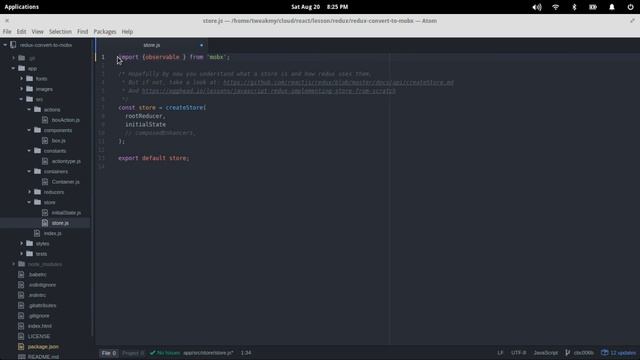Image resolution: width=640 pixels, height=360 pixels.
Task: Click the Project linter scope button
Action: pyautogui.click(x=133, y=353)
